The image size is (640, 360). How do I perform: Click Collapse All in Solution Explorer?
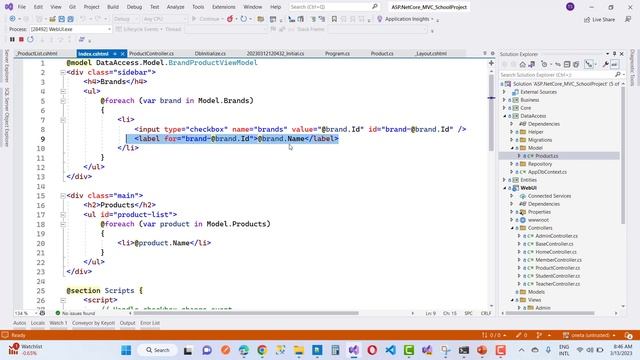pos(567,64)
